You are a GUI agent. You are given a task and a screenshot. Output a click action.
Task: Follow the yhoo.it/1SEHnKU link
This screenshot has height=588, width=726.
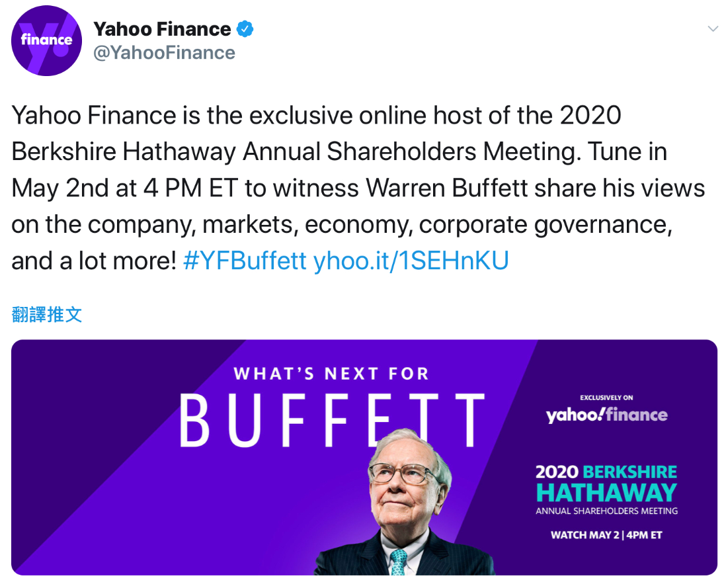(411, 261)
